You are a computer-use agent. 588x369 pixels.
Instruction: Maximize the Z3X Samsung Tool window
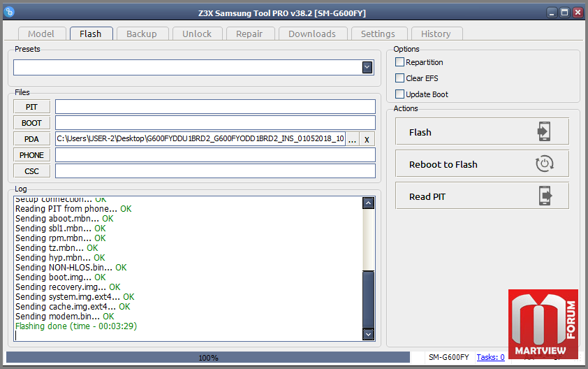[x=565, y=13]
